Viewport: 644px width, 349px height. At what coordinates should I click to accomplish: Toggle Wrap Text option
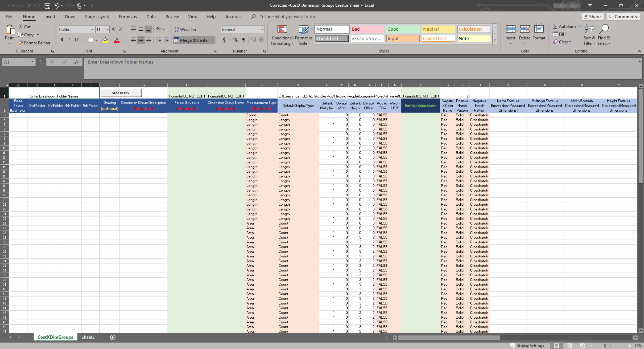tap(186, 29)
